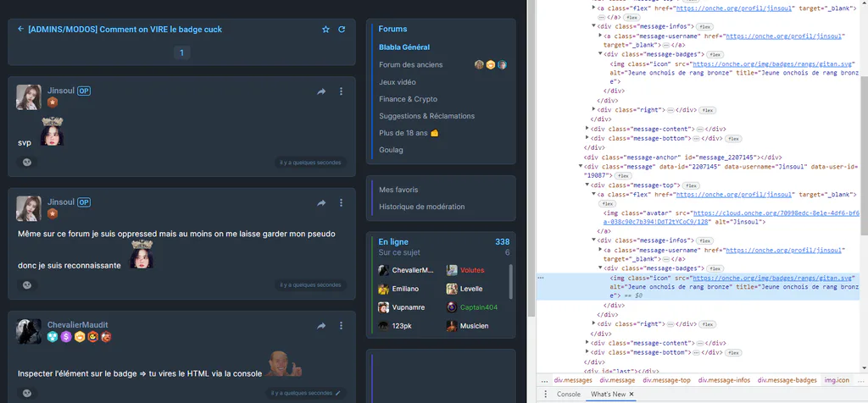Switch to the Console drawer tab
The width and height of the screenshot is (868, 403).
pos(569,395)
